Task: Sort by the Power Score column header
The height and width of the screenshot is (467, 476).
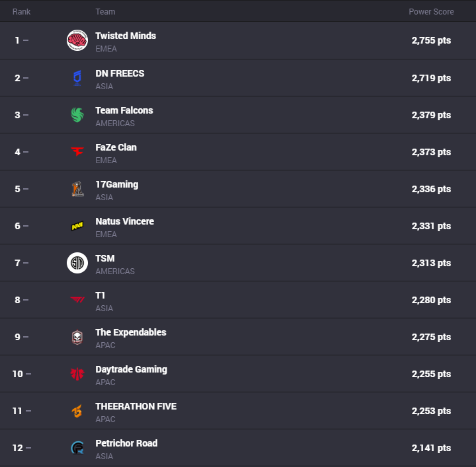Action: coord(431,11)
